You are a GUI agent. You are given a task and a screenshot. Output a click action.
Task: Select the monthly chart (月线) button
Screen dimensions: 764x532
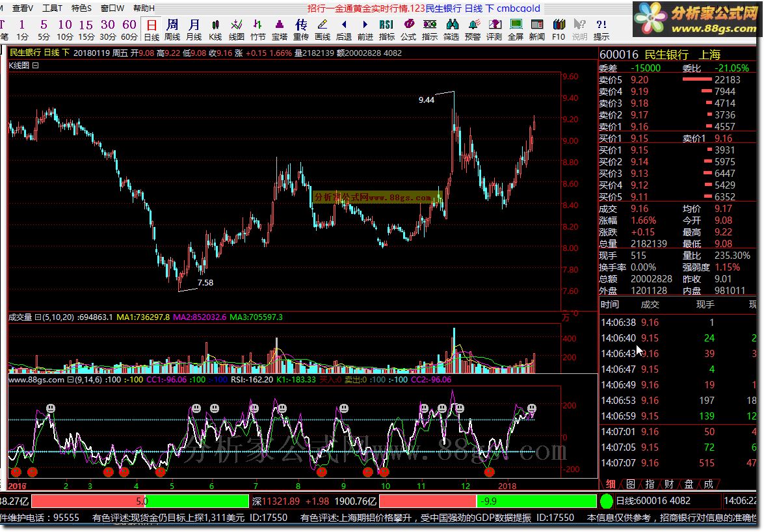coord(193,29)
